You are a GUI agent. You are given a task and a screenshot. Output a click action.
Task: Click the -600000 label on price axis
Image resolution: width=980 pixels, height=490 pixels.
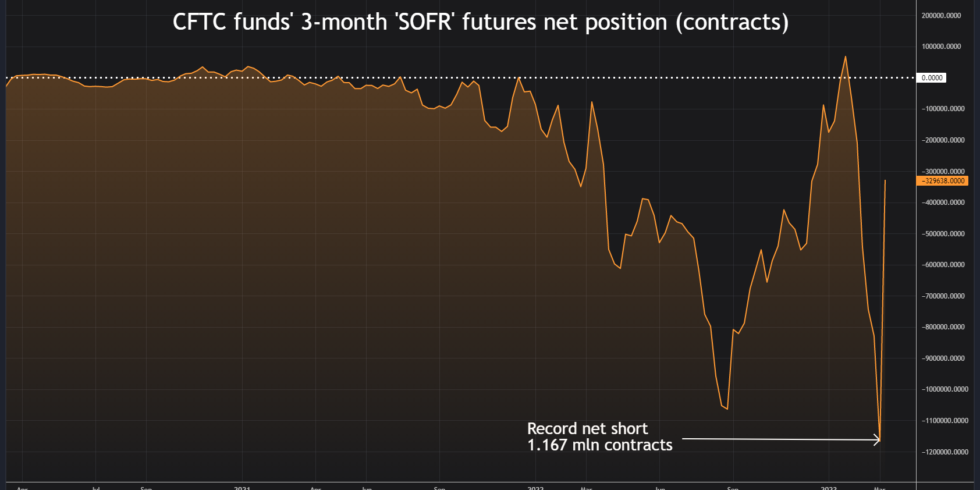tap(943, 265)
